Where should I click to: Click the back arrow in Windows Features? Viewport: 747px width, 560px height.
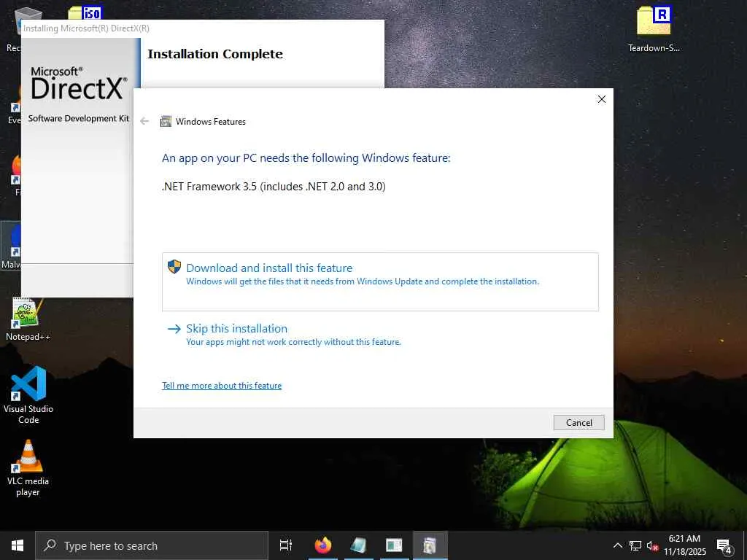[x=144, y=122]
